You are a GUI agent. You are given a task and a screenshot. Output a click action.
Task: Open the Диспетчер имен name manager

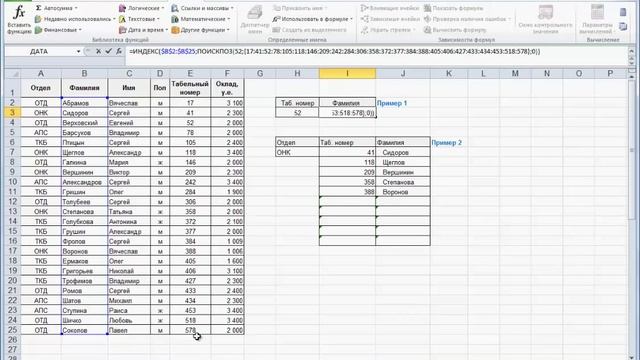255,20
